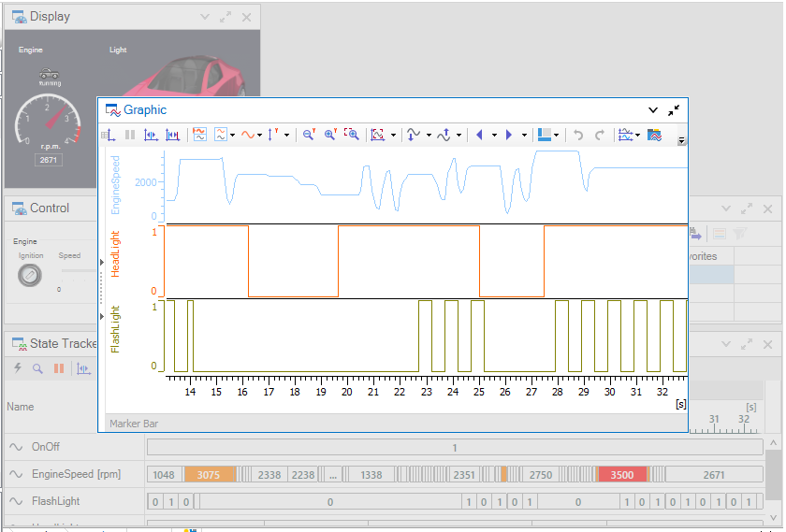Viewport: 786px width, 532px height.
Task: Toggle separate signal views icon
Action: (x=199, y=135)
